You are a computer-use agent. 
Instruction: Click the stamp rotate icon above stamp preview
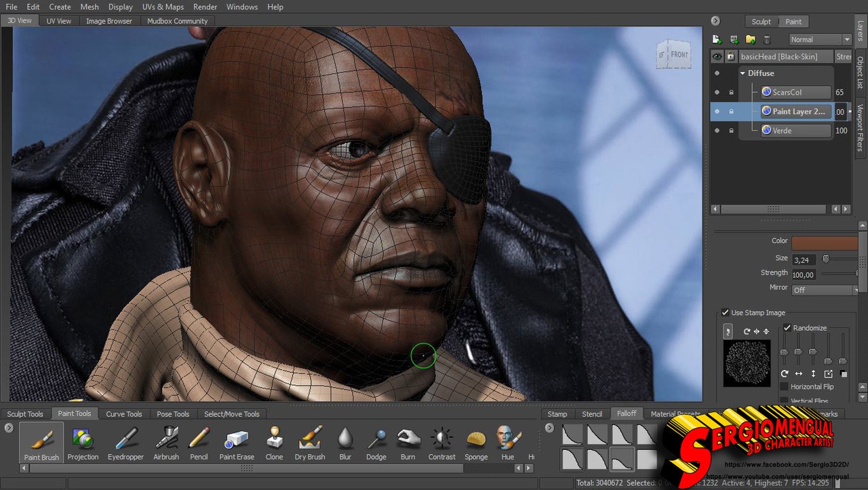[747, 331]
